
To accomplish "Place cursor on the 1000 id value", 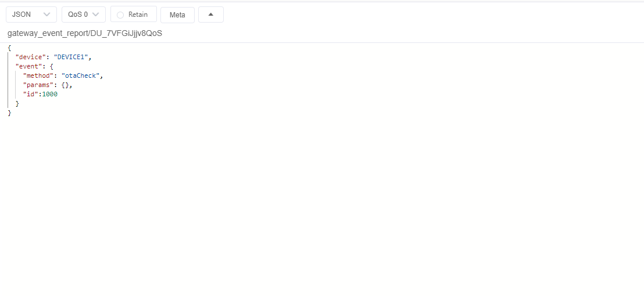I will click(50, 94).
